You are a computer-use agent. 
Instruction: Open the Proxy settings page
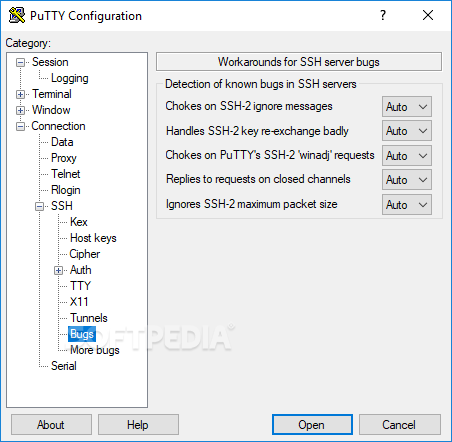[64, 158]
